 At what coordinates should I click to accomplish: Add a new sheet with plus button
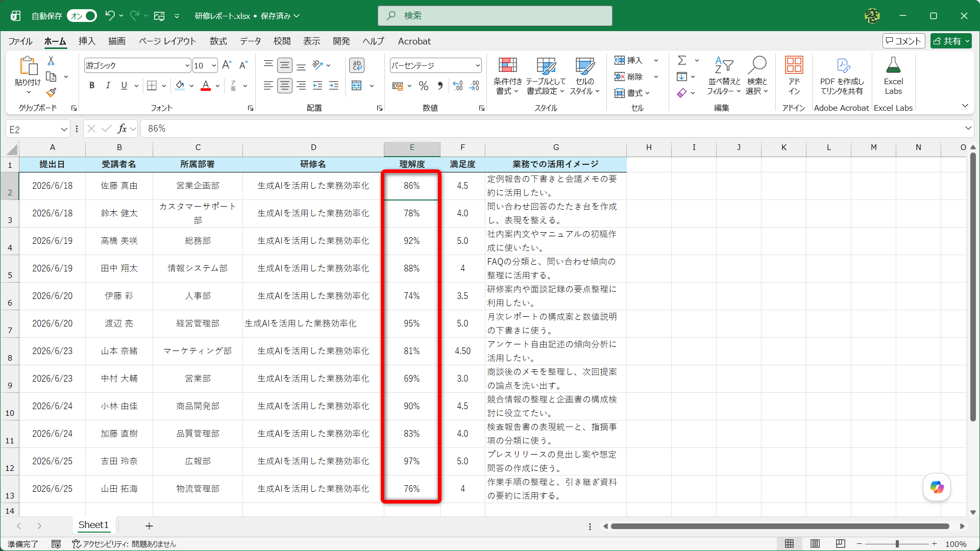[x=149, y=525]
